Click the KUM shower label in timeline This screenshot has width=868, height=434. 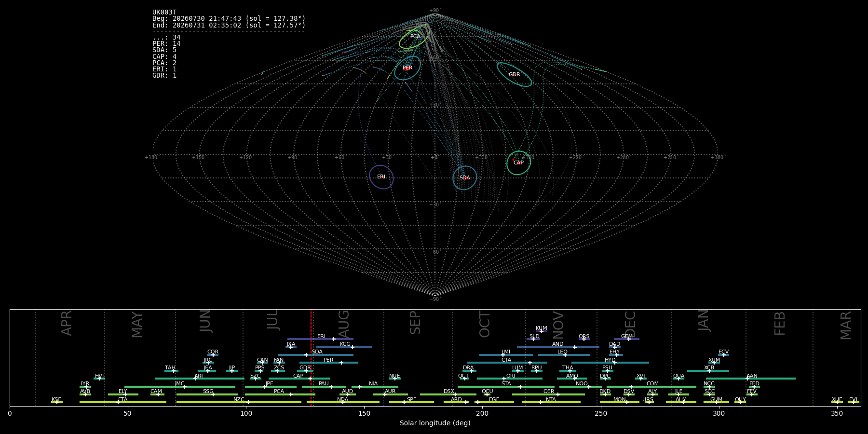pos(542,328)
